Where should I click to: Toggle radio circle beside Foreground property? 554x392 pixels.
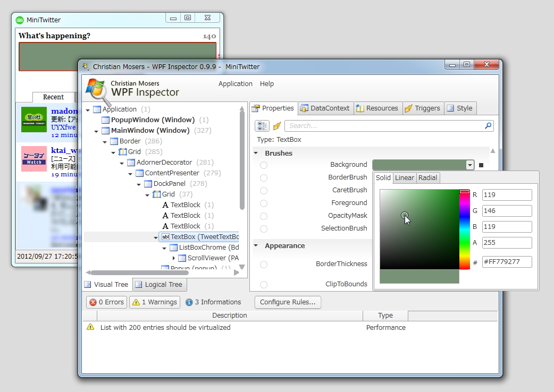(264, 203)
